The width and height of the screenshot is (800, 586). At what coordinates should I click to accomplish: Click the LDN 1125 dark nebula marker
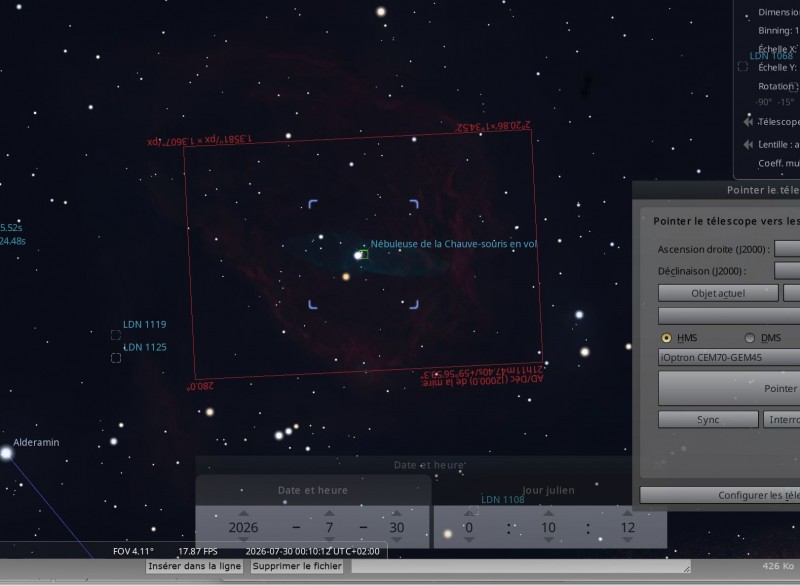[x=116, y=358]
